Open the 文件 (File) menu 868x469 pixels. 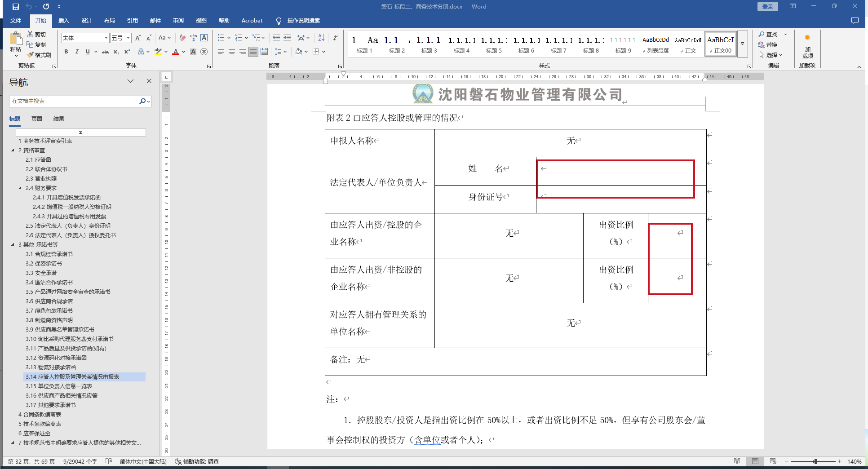tap(16, 21)
